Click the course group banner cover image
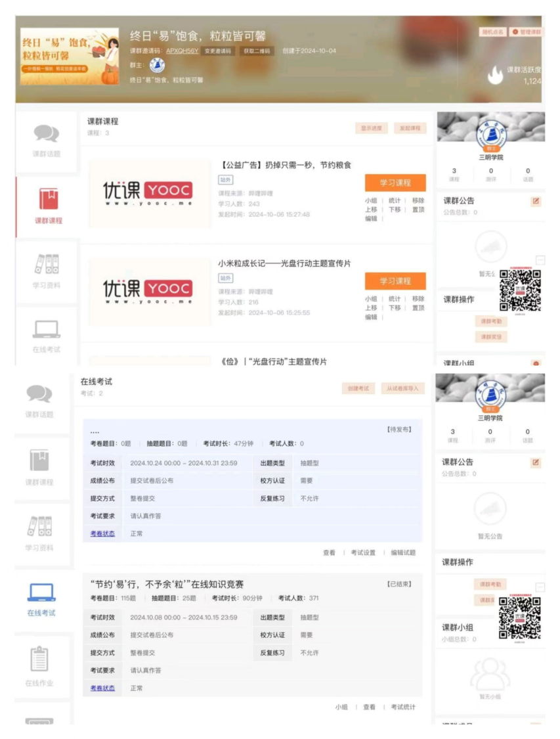The width and height of the screenshot is (560, 739). [70, 56]
